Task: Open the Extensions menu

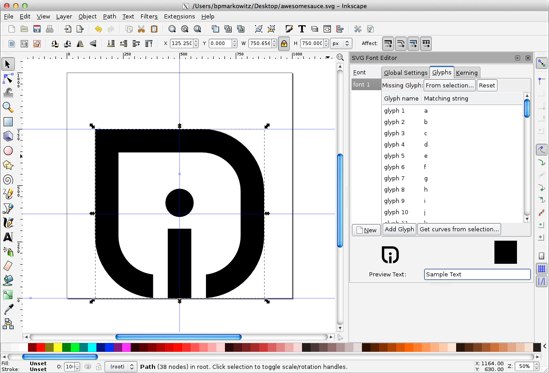Action: 179,16
